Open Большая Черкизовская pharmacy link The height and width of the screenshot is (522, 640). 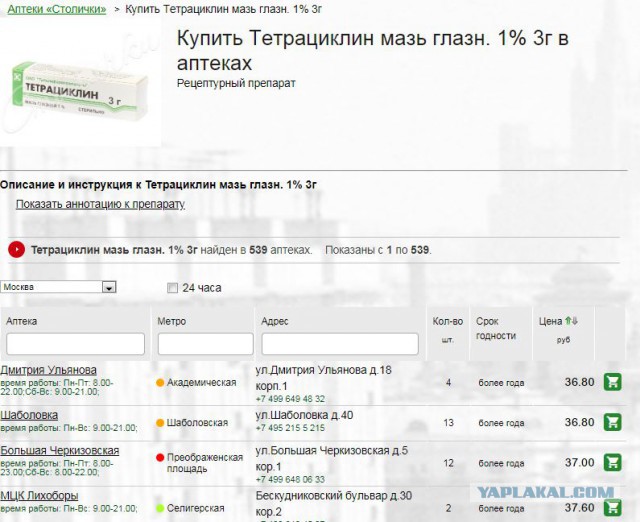click(x=60, y=451)
